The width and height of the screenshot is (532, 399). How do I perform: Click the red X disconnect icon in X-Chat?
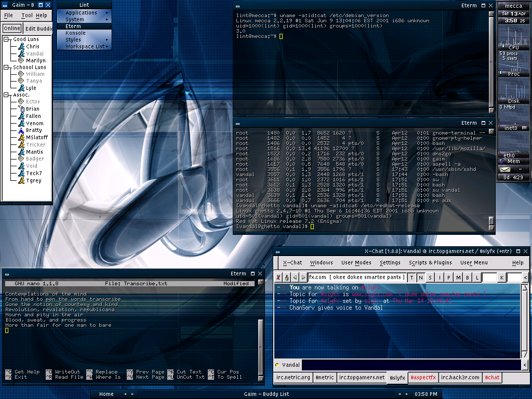coord(278,277)
